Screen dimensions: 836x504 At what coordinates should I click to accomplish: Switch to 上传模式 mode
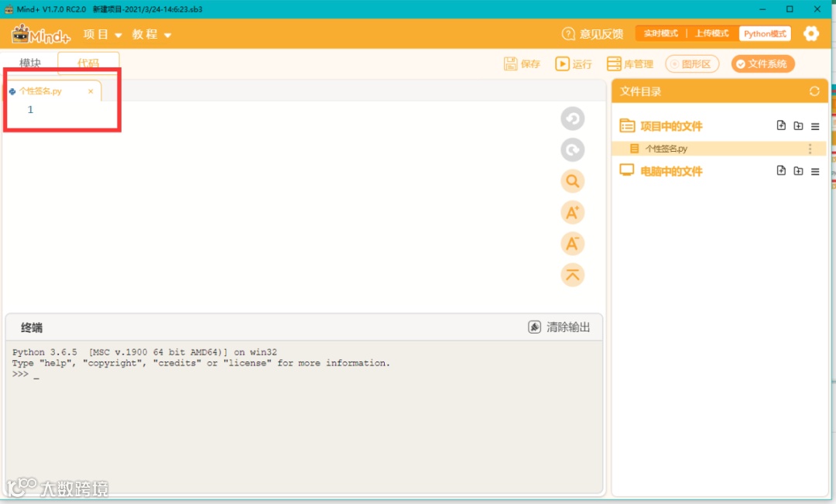pyautogui.click(x=712, y=33)
